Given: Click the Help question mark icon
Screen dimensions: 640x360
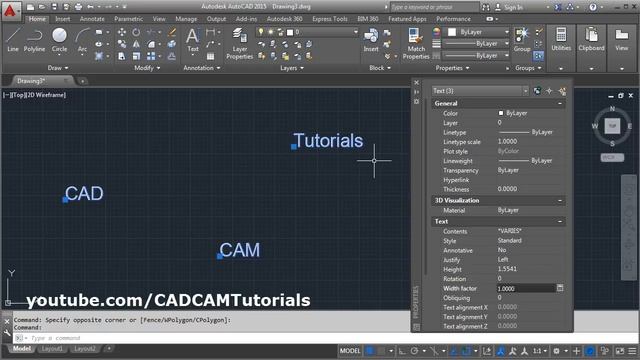Looking at the screenshot, I should coord(593,7).
